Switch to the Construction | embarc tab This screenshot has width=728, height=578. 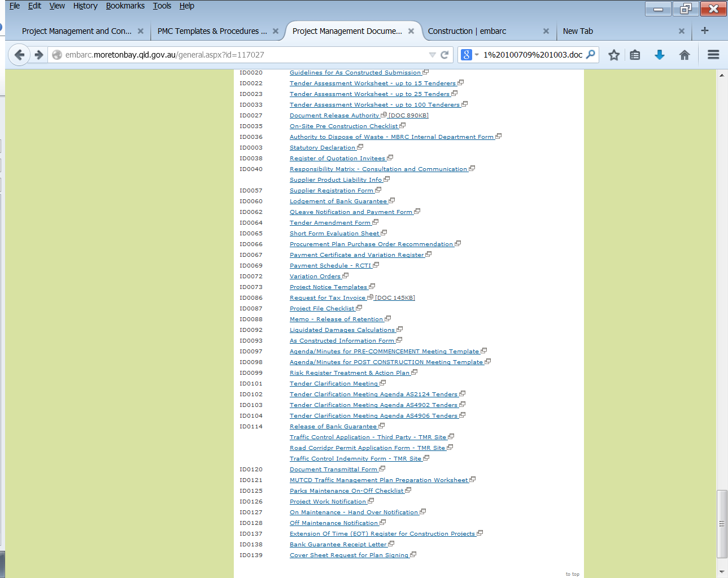pyautogui.click(x=467, y=31)
